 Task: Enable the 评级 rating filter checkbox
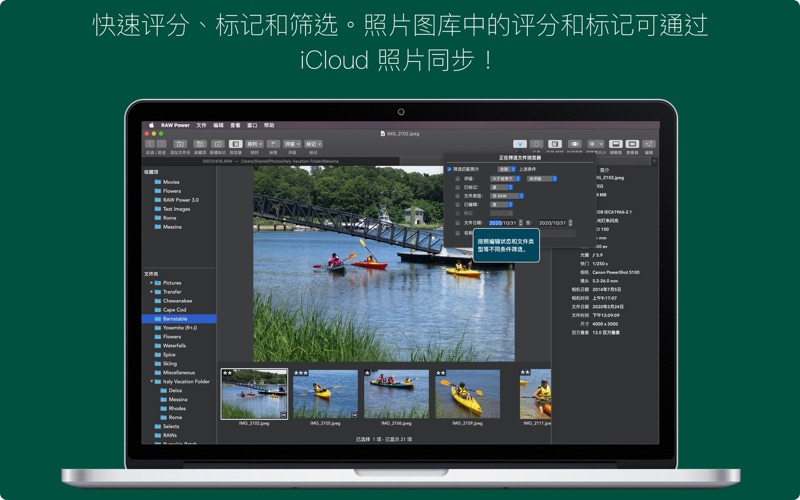point(458,179)
